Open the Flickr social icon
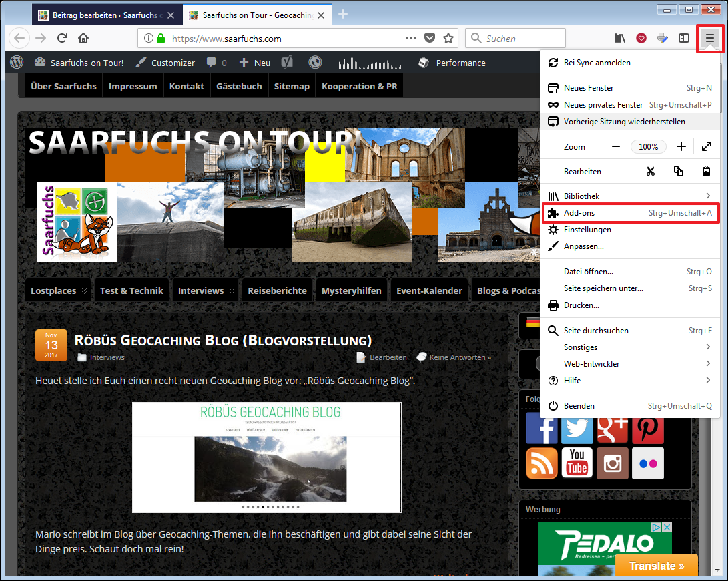The width and height of the screenshot is (728, 581). coord(648,463)
